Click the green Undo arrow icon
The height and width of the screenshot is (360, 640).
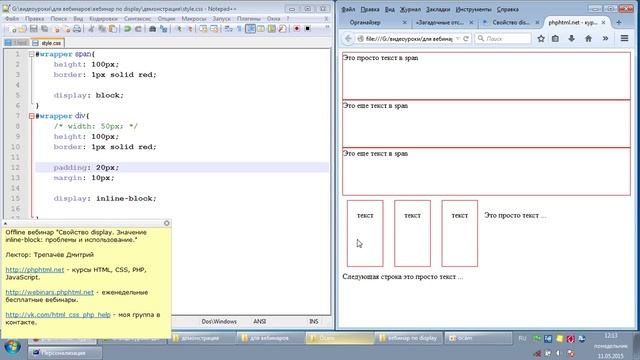pos(127,29)
